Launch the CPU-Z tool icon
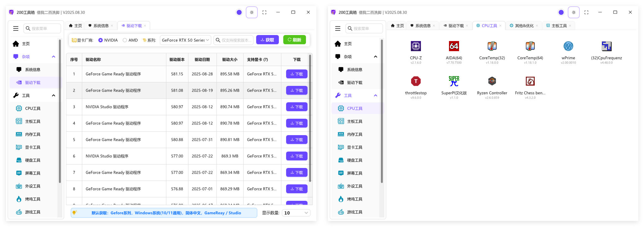 416,46
